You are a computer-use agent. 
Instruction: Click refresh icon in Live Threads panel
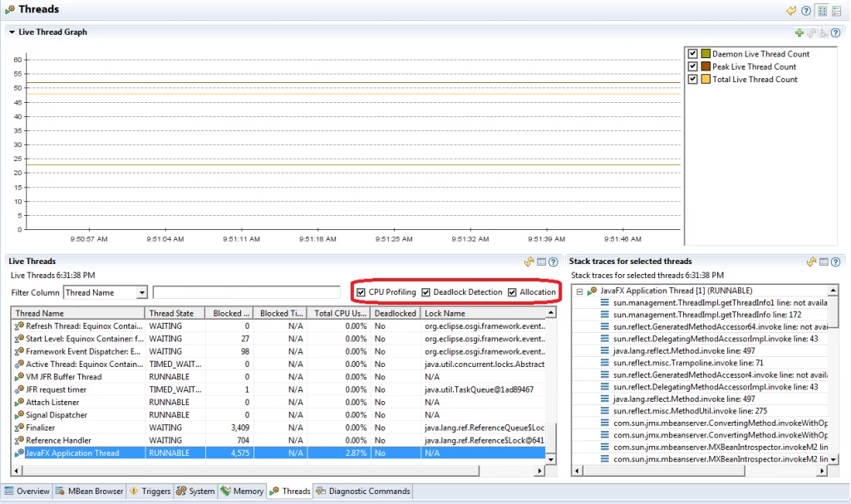tap(529, 262)
